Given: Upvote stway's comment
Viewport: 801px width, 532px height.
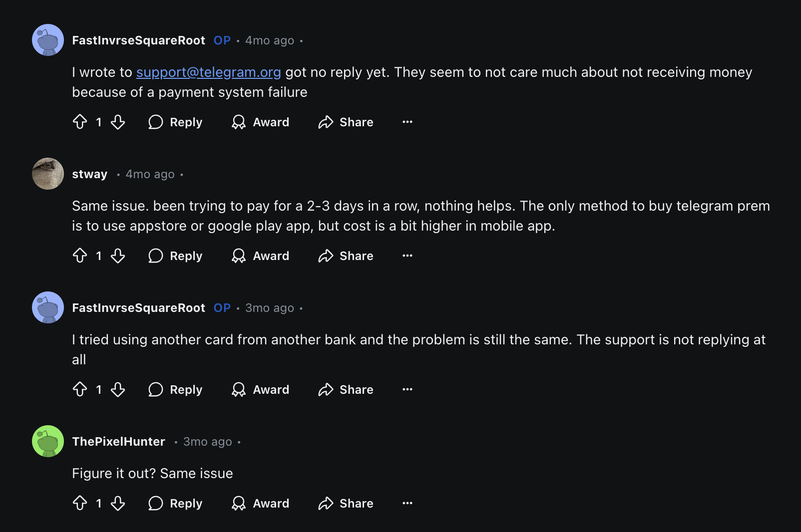Looking at the screenshot, I should pyautogui.click(x=80, y=256).
